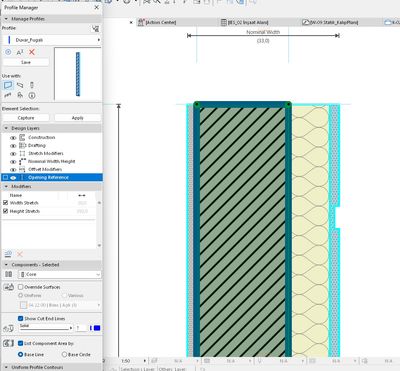Viewport: 400px width, 371px height.
Task: Click the rename profile 'A' icon
Action: click(x=20, y=52)
